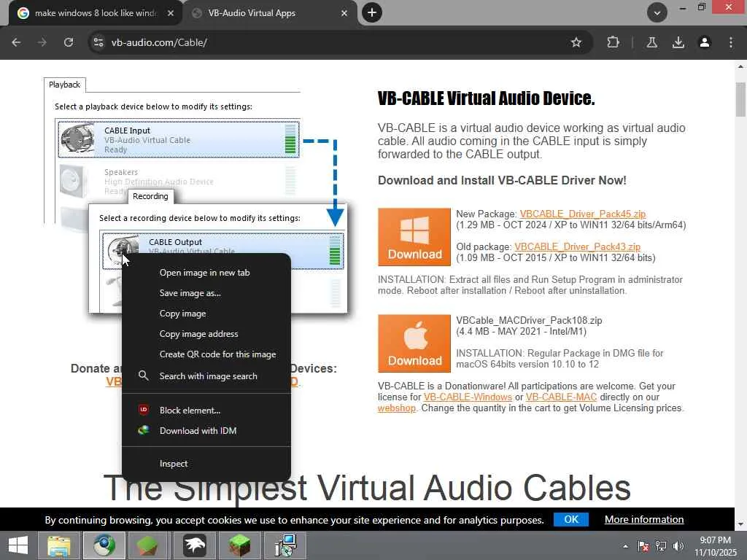This screenshot has width=747, height=560.
Task: Open VBCABLE_Driver_Pack43.zip link
Action: click(x=578, y=246)
